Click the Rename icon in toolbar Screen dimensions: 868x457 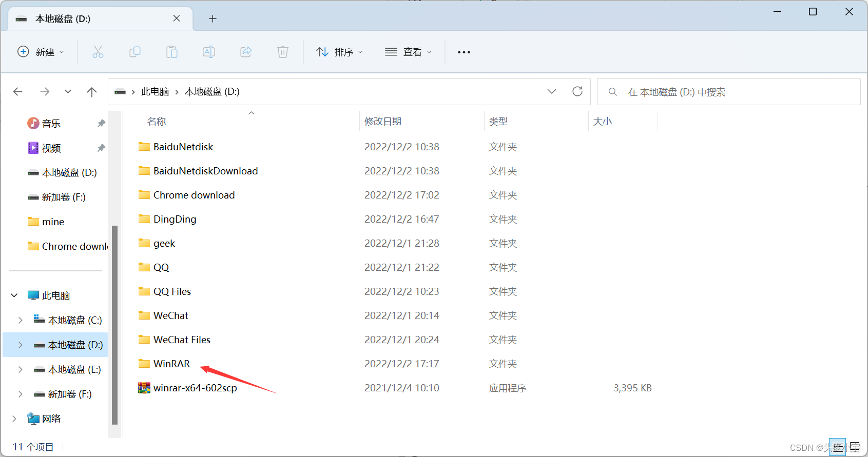pos(209,52)
